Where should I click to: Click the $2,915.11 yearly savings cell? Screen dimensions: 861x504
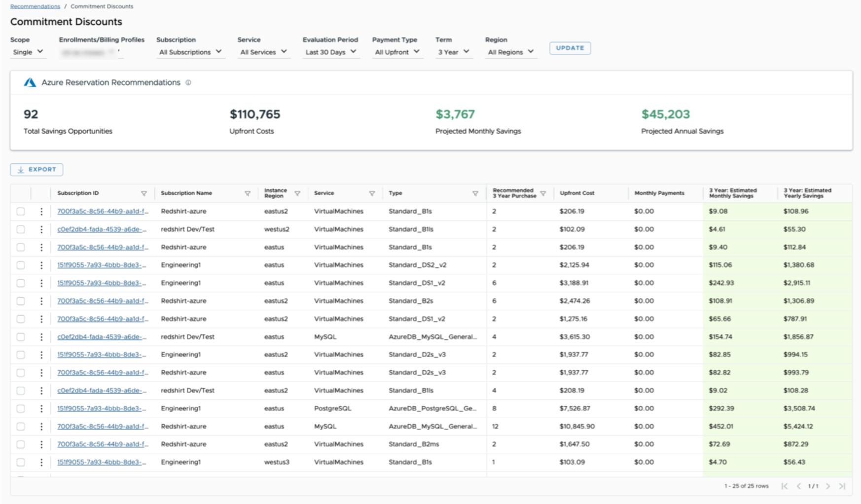[x=797, y=283]
